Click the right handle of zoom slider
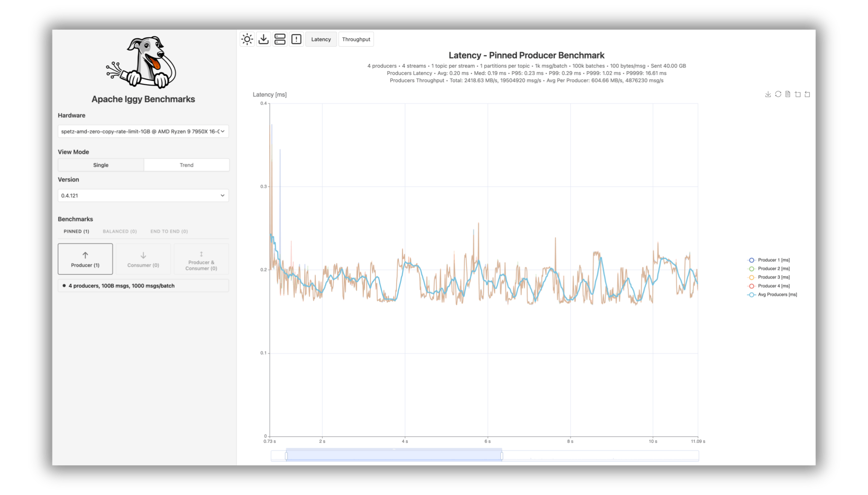 click(x=502, y=456)
